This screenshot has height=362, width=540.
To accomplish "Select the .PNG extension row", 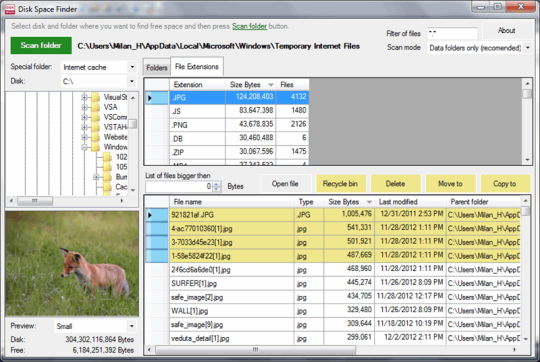I will click(239, 125).
